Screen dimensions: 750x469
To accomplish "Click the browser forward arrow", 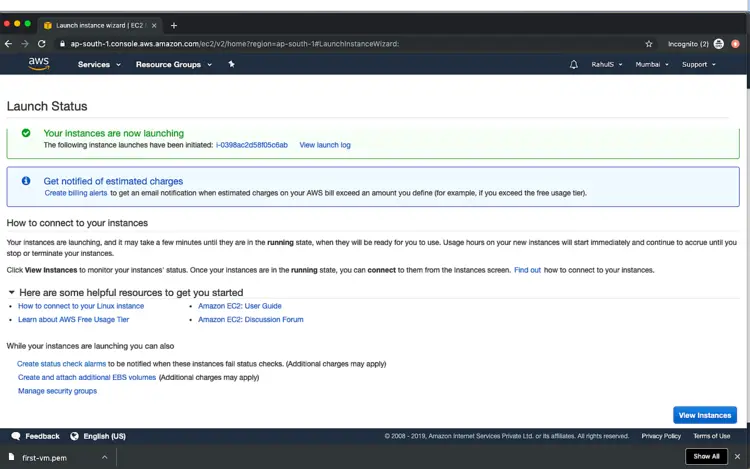I will 25,44.
